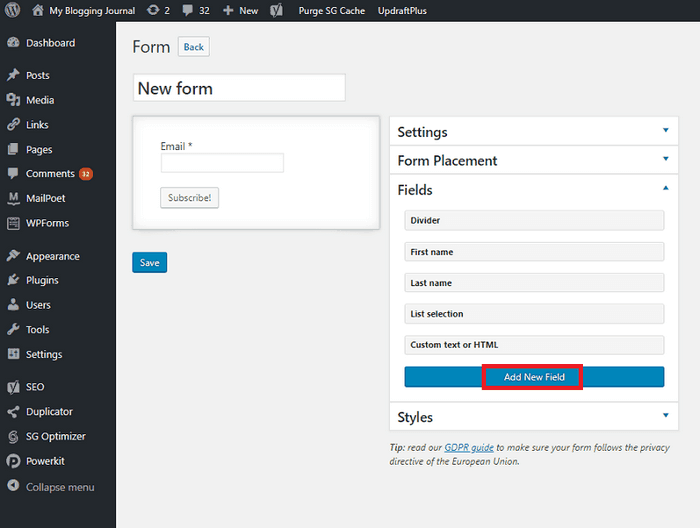Click the WordPress logo icon
Image resolution: width=700 pixels, height=528 pixels.
click(x=12, y=10)
